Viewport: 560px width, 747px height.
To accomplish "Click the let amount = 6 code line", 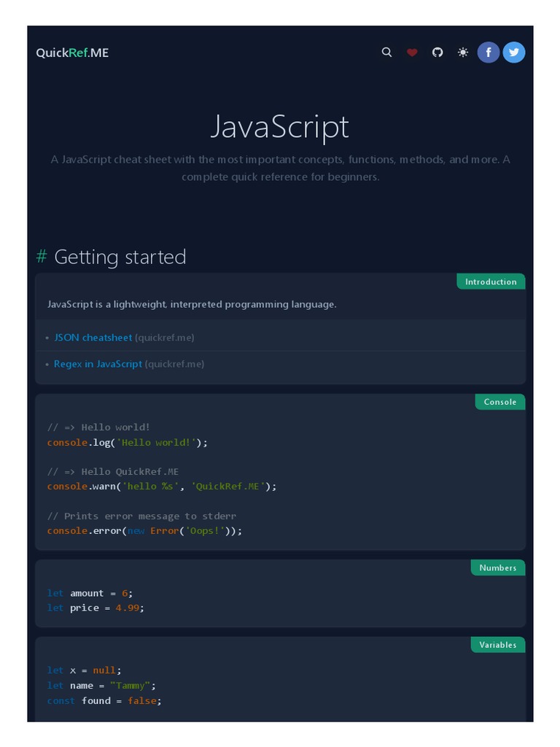I will click(x=90, y=593).
